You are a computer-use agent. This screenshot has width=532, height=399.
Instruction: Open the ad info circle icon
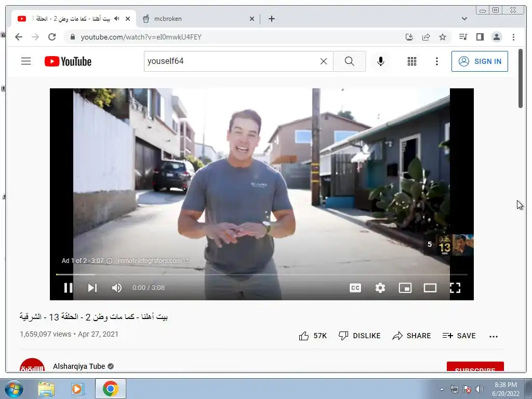pos(109,261)
